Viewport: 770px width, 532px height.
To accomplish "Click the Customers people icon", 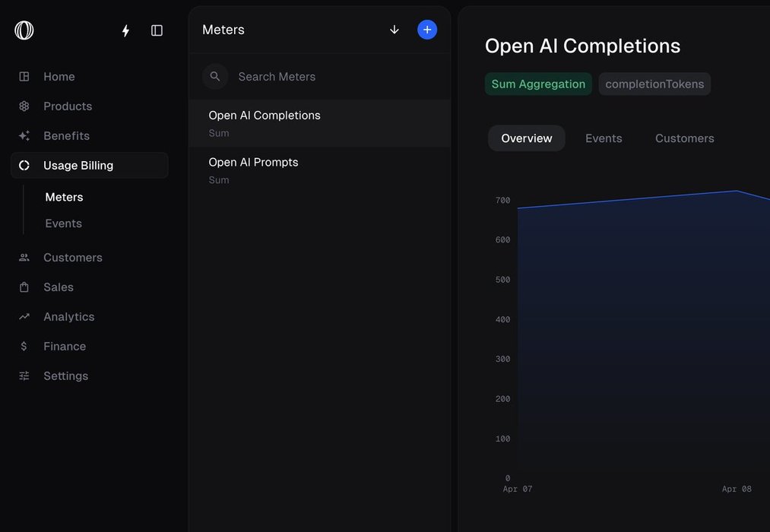I will click(24, 258).
